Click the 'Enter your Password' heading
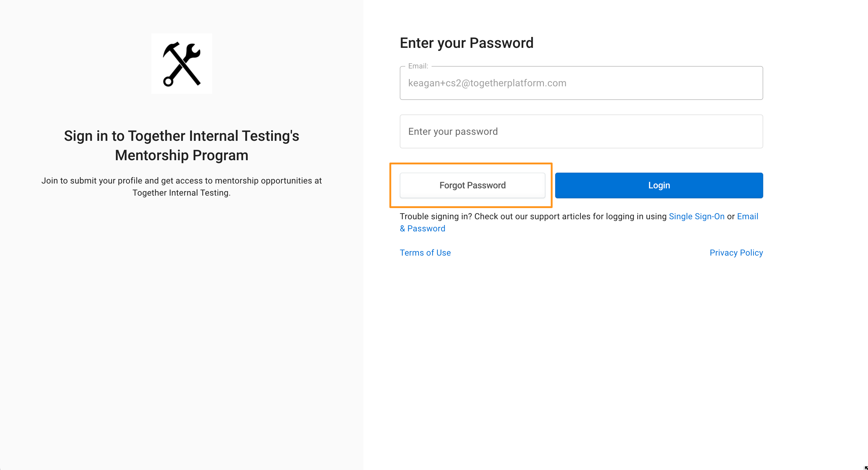The image size is (868, 470). (466, 43)
